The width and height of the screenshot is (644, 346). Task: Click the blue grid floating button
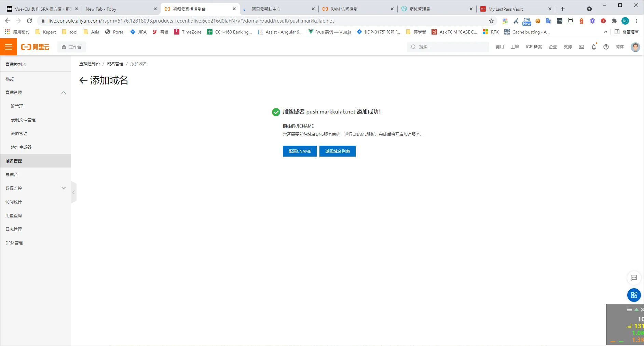pos(634,295)
